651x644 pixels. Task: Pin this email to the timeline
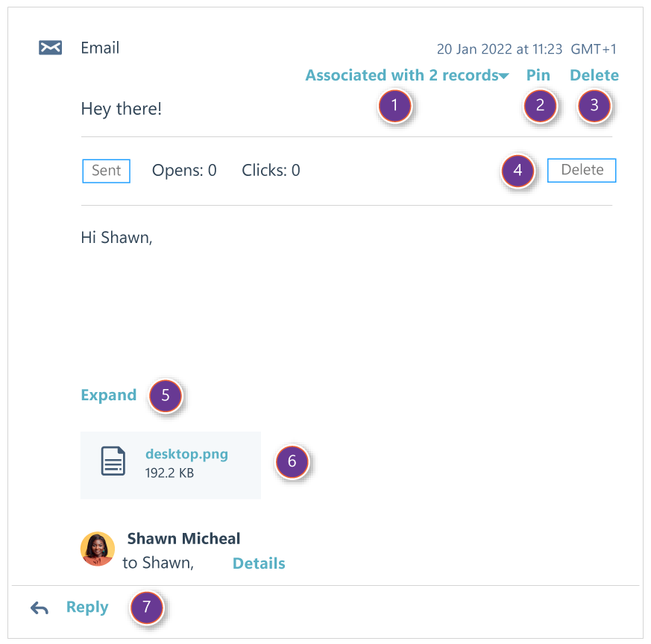[538, 75]
